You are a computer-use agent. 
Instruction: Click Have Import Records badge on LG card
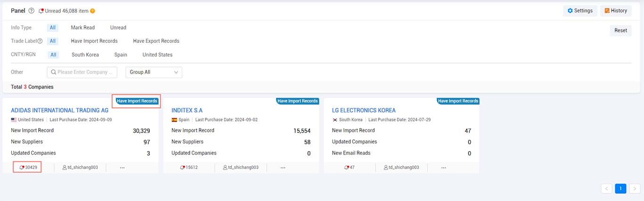[458, 101]
